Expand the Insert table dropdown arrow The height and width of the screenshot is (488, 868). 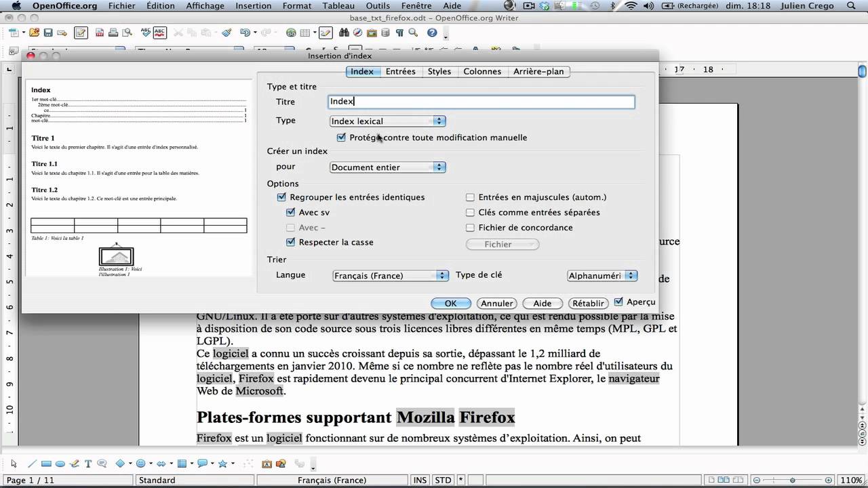tap(315, 33)
